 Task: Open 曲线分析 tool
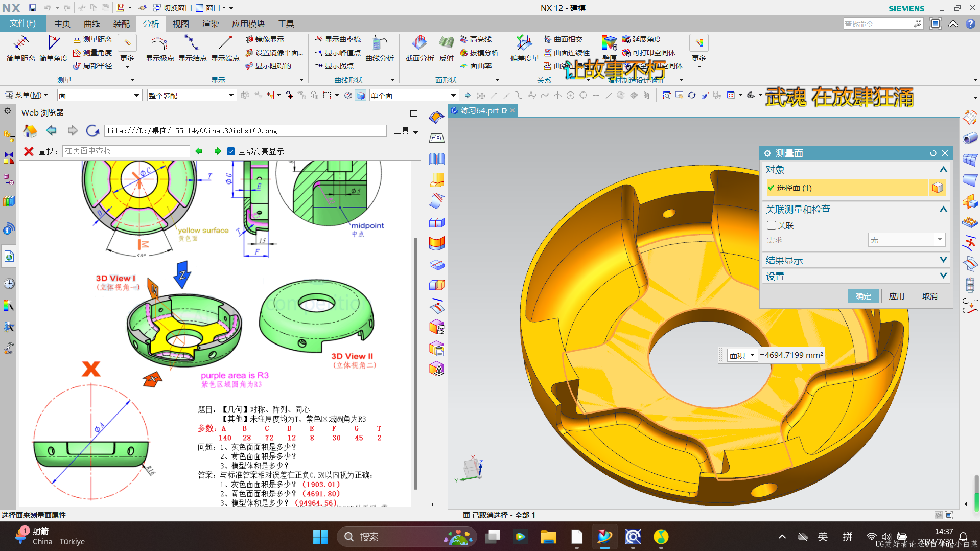click(x=380, y=49)
